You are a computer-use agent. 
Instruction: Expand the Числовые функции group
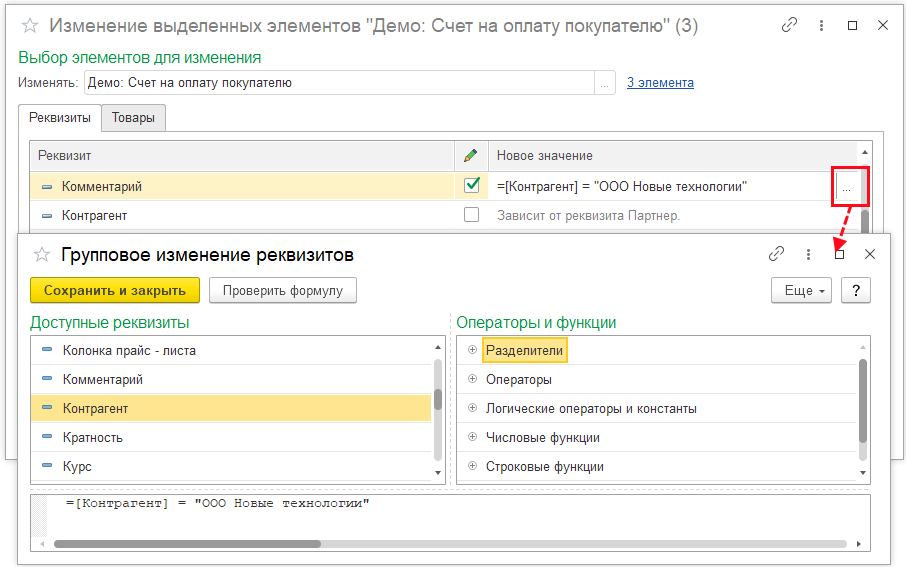472,436
